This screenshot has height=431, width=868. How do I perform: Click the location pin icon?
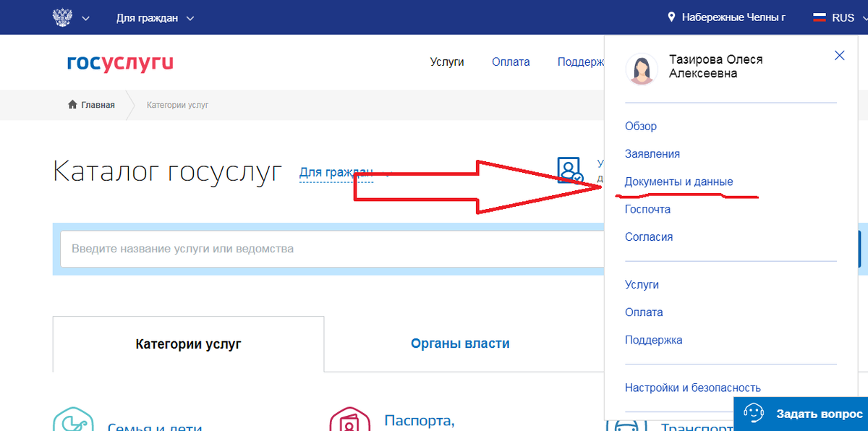(671, 17)
